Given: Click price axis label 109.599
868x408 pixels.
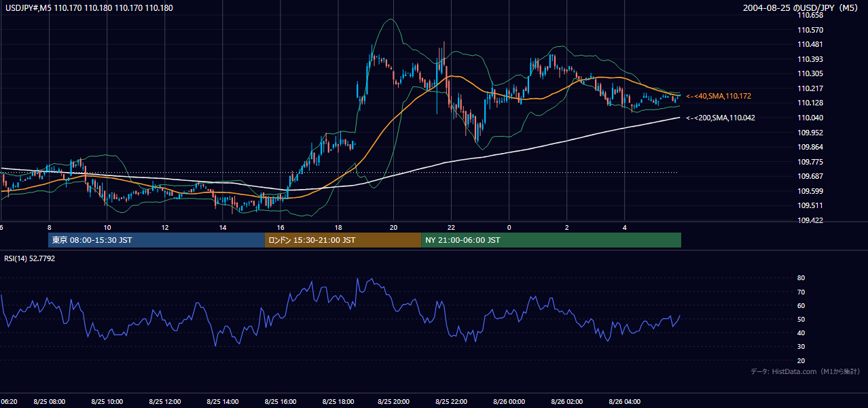Looking at the screenshot, I should (x=810, y=191).
